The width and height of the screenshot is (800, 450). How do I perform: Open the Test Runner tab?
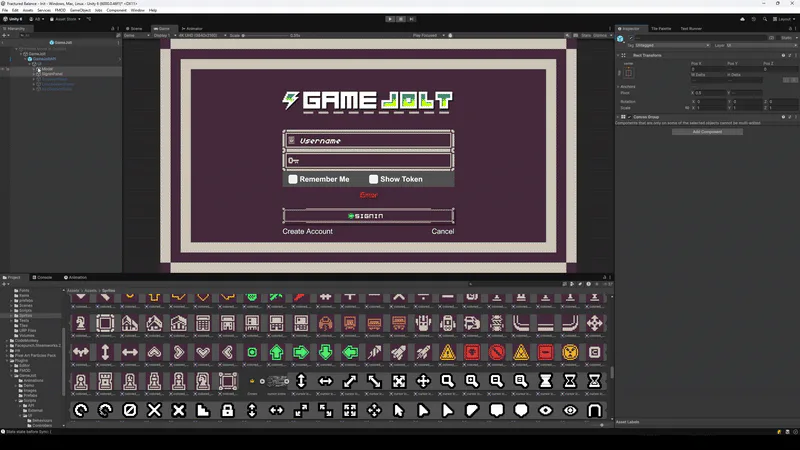[x=691, y=29]
